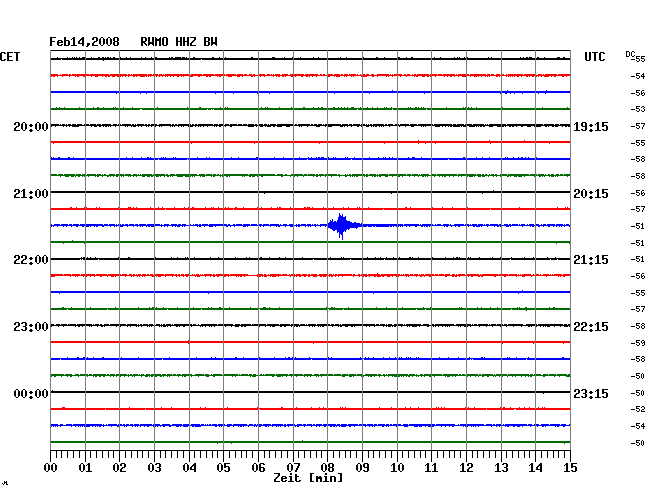650x494 pixels.
Task: Click the date label Feb14,2008
Action: (x=84, y=42)
